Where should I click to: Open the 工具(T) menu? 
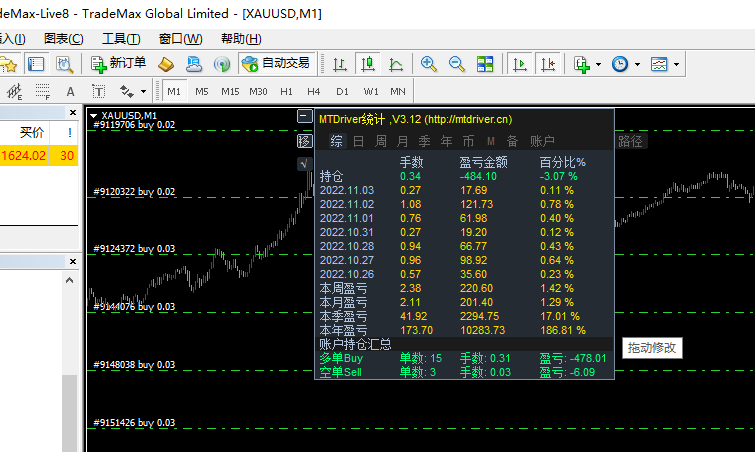click(x=121, y=39)
